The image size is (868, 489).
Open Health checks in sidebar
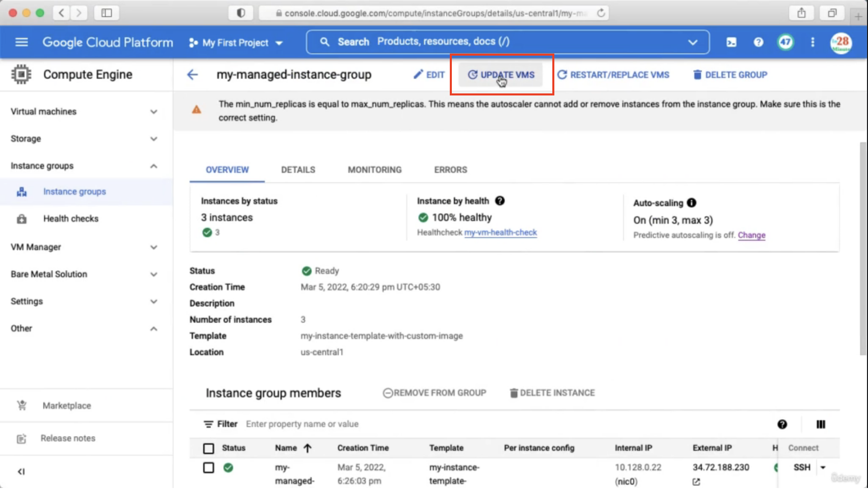tap(71, 219)
